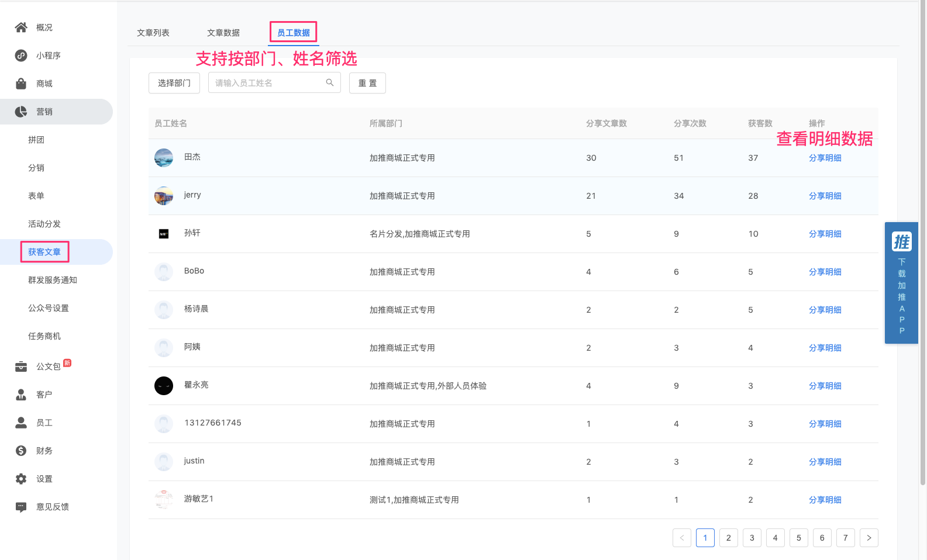The width and height of the screenshot is (927, 560).
Task: Click BoBo's default avatar
Action: click(164, 272)
